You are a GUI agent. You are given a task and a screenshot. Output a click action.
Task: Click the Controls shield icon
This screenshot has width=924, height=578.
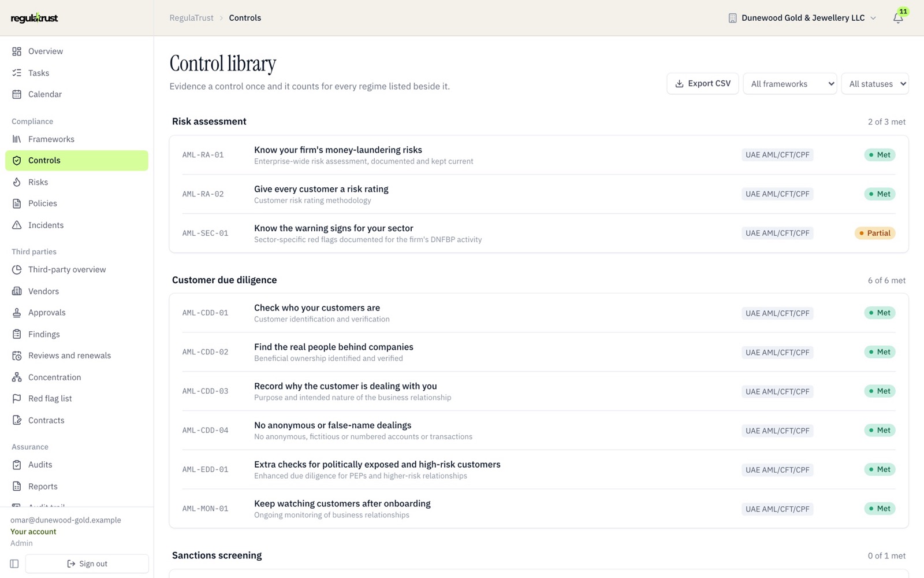[x=17, y=161]
